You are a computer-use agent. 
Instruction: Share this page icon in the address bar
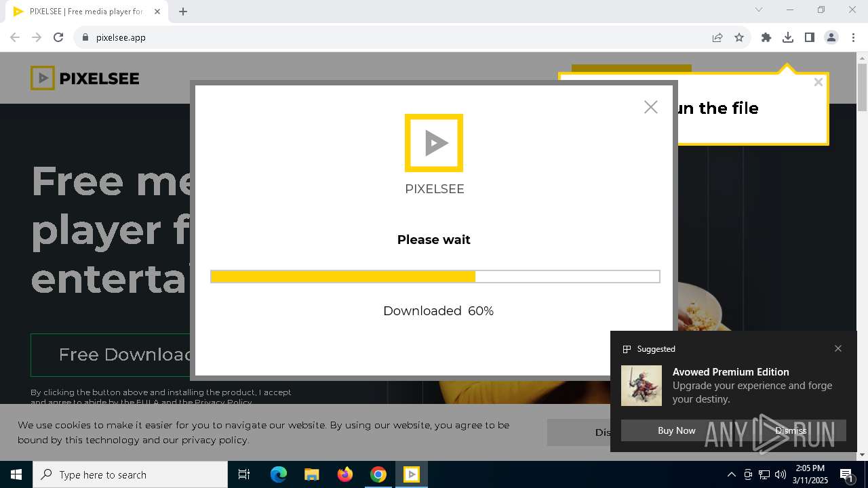click(717, 37)
